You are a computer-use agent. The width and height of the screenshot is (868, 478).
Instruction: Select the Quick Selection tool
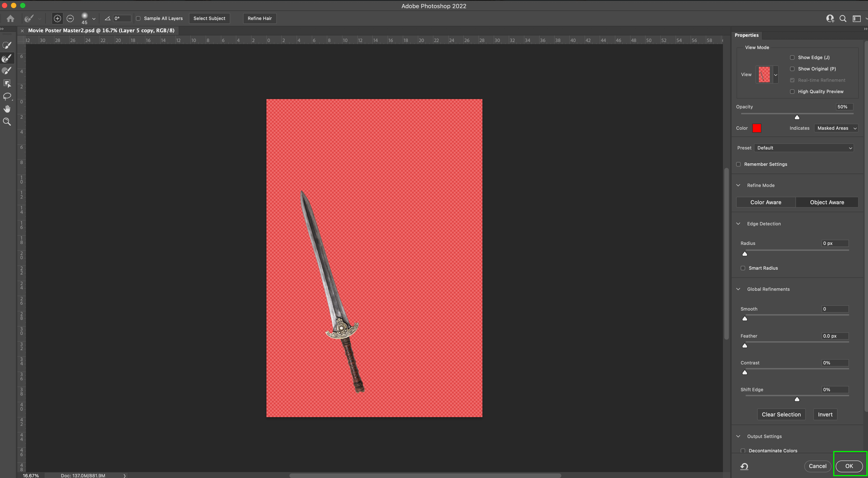tap(7, 45)
